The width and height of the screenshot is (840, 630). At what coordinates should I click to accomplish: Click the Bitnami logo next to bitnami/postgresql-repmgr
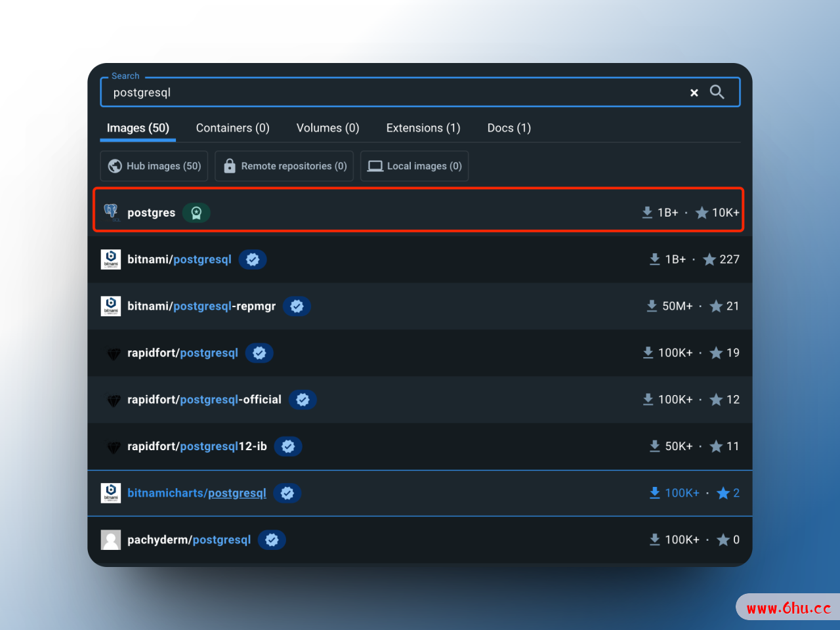111,306
